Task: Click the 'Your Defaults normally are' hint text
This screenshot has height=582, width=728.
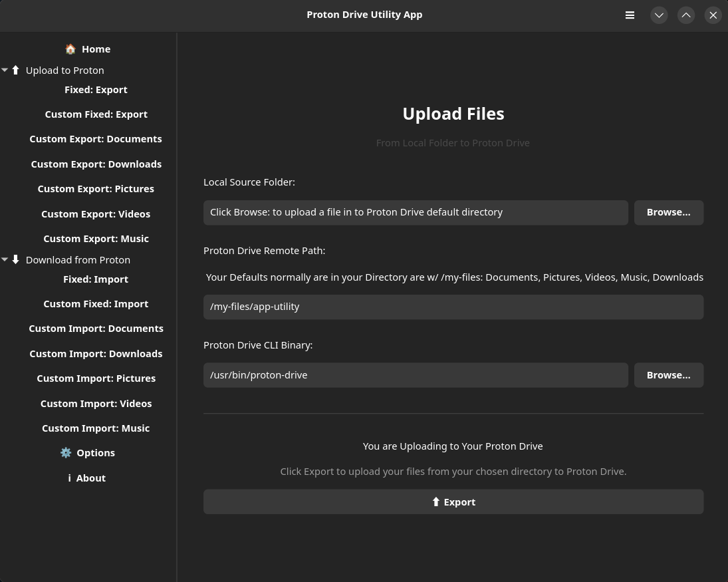Action: (x=455, y=277)
